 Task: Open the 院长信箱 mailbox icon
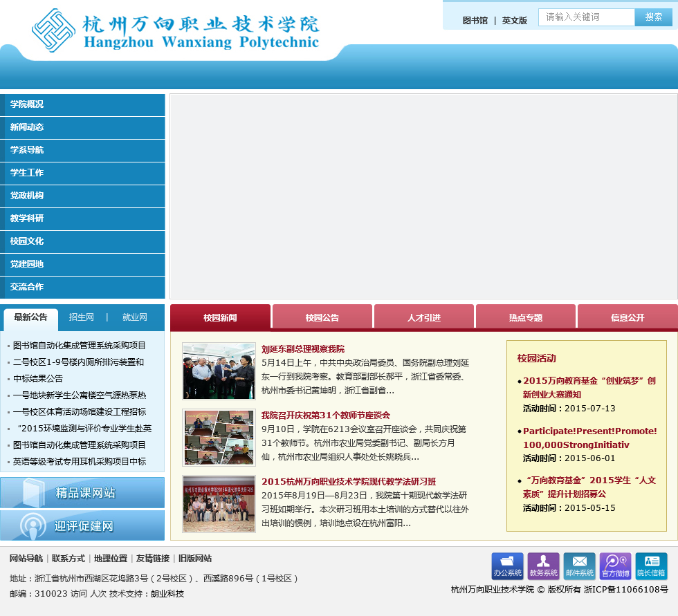(651, 566)
